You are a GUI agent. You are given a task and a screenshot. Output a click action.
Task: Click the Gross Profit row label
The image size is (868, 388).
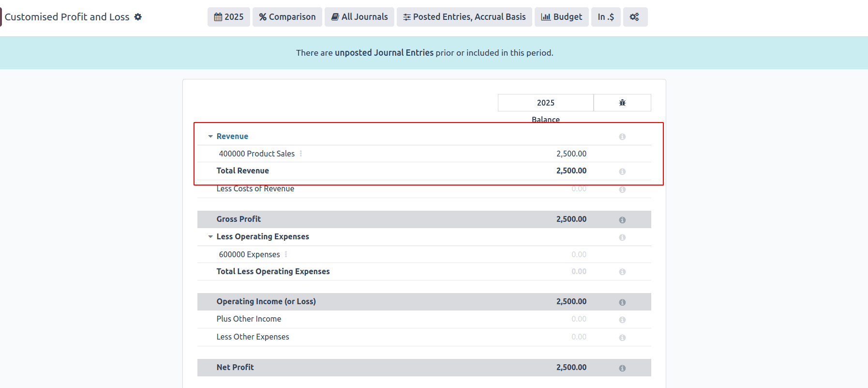(x=239, y=219)
